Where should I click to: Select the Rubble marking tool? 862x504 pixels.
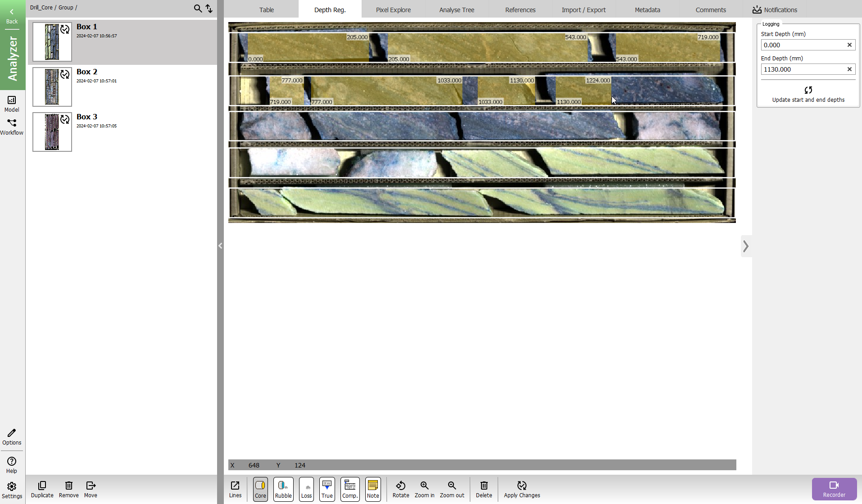(283, 489)
